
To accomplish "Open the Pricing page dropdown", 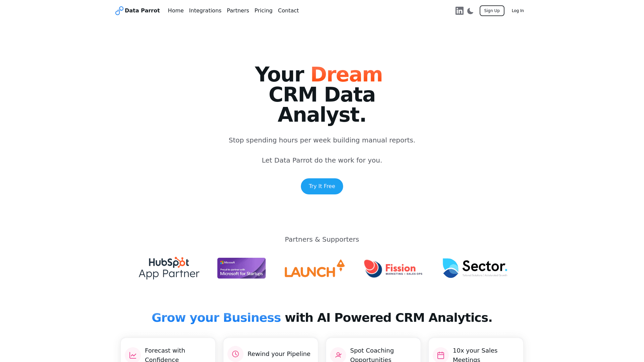I will pyautogui.click(x=263, y=11).
